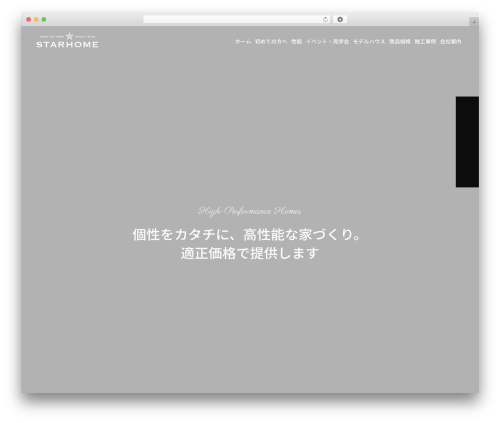Click the yellow minimize window button
500x423 pixels.
tap(36, 20)
